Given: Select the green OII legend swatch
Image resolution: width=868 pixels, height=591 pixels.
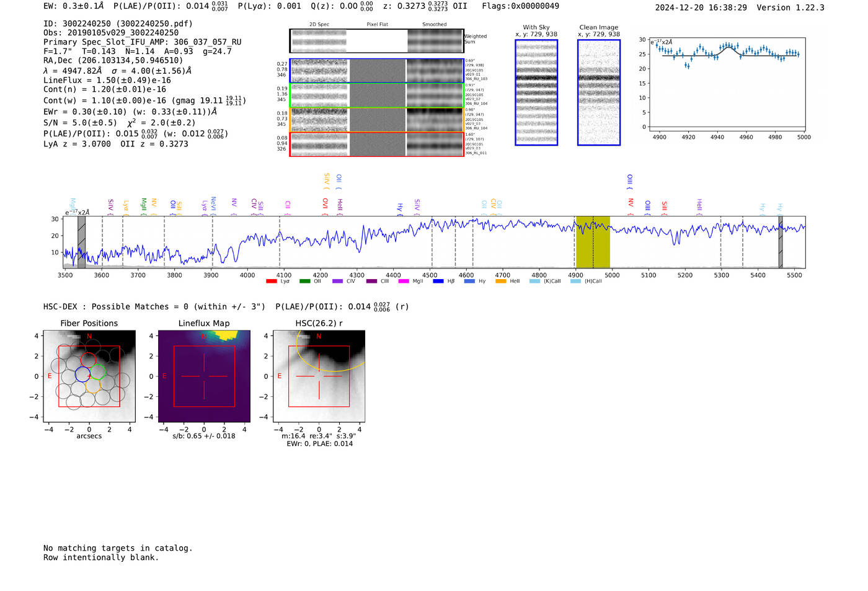Looking at the screenshot, I should (x=304, y=282).
